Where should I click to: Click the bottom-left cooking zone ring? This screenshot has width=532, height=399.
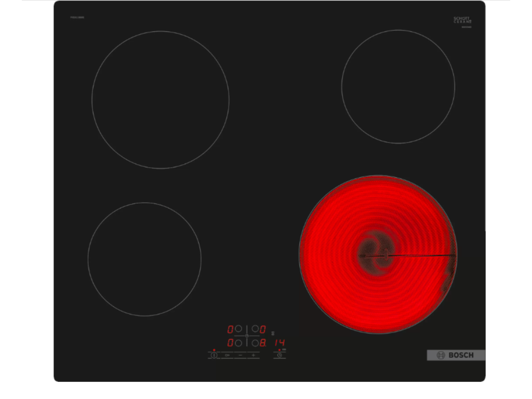pos(144,259)
